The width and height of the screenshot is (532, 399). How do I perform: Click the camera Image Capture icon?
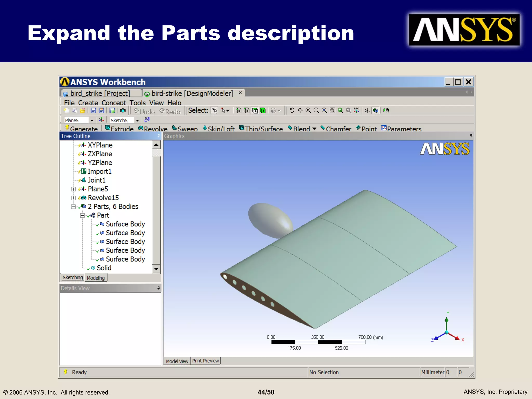[123, 111]
